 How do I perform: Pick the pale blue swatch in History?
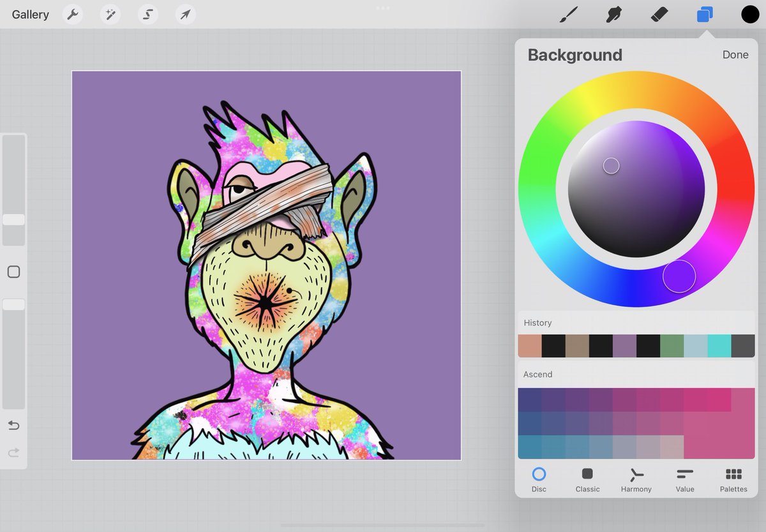696,346
